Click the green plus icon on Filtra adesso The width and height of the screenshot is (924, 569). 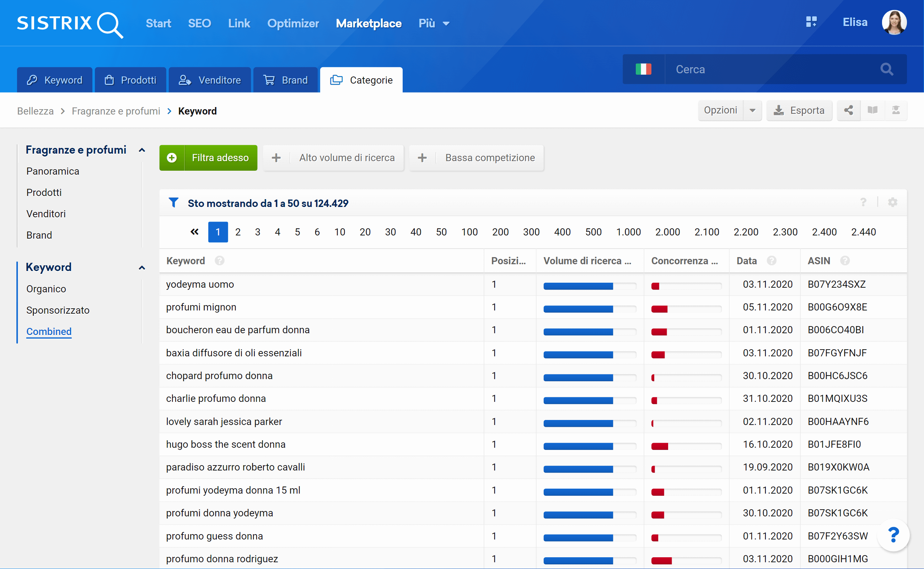[x=172, y=158]
